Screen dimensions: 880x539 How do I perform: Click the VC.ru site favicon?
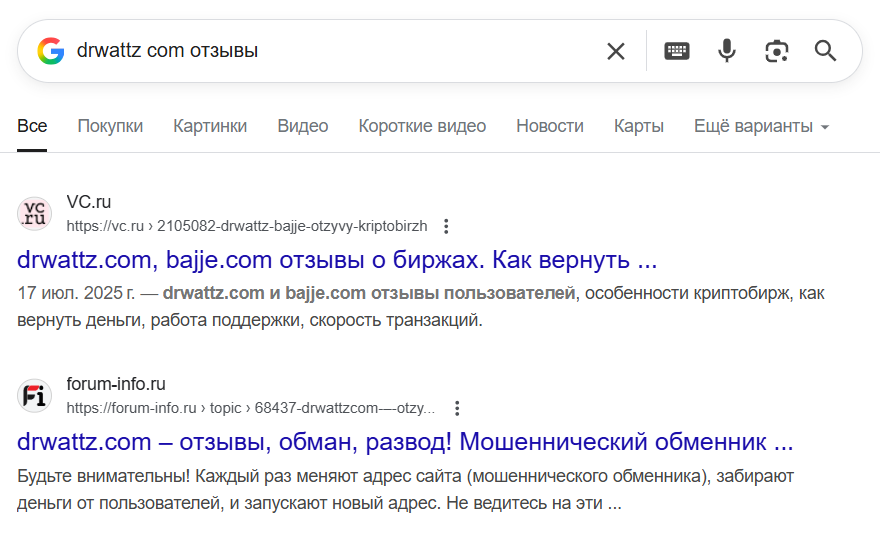pos(34,214)
